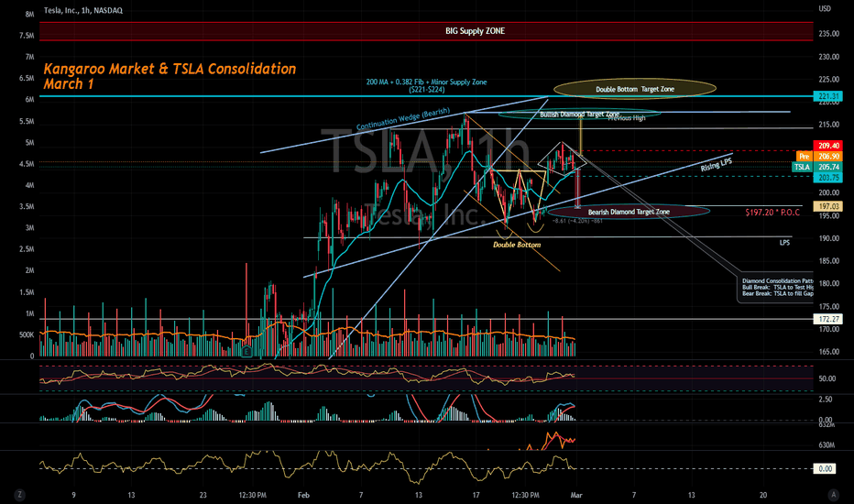Screen dimensions: 854x504
Task: Select the Bearish Diamond Target Zone ellipse
Action: coord(629,212)
